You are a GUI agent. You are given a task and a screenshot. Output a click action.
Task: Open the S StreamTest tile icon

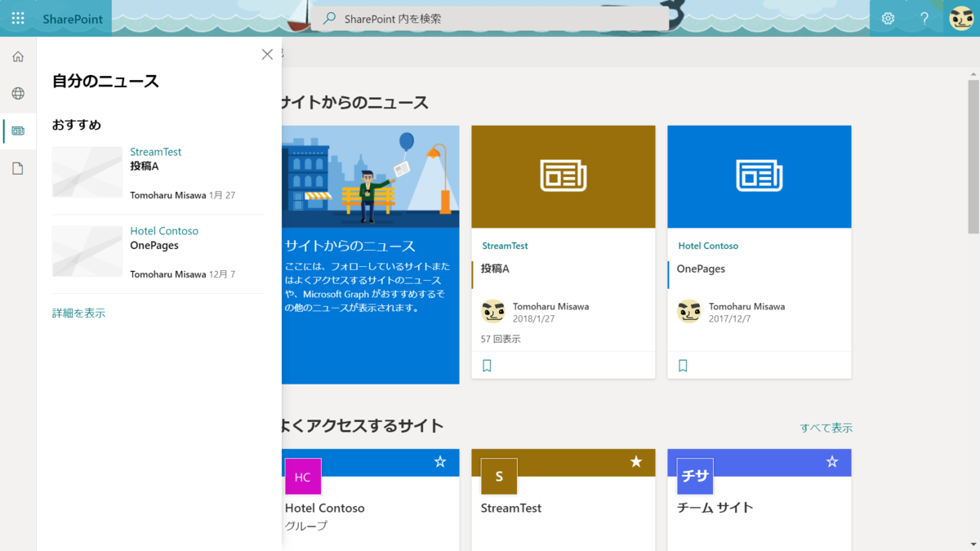point(499,477)
